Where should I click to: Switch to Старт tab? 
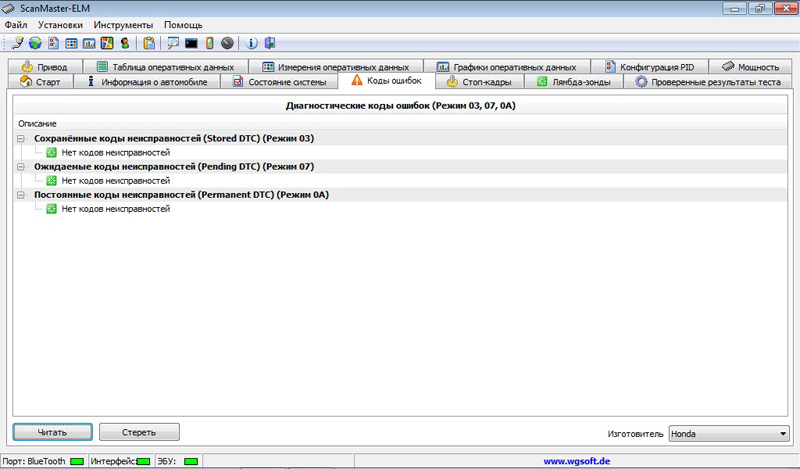(x=40, y=82)
